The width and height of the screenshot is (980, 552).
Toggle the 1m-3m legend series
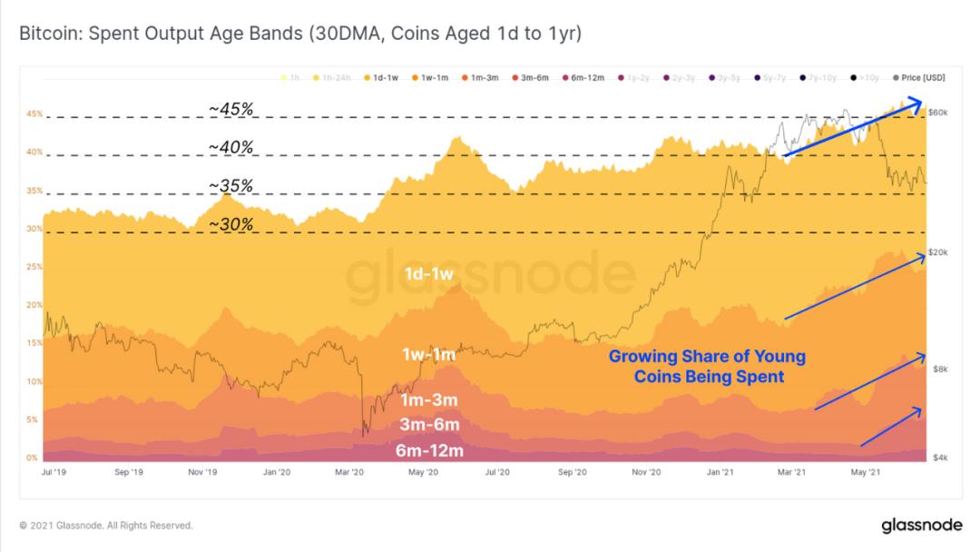pyautogui.click(x=480, y=78)
